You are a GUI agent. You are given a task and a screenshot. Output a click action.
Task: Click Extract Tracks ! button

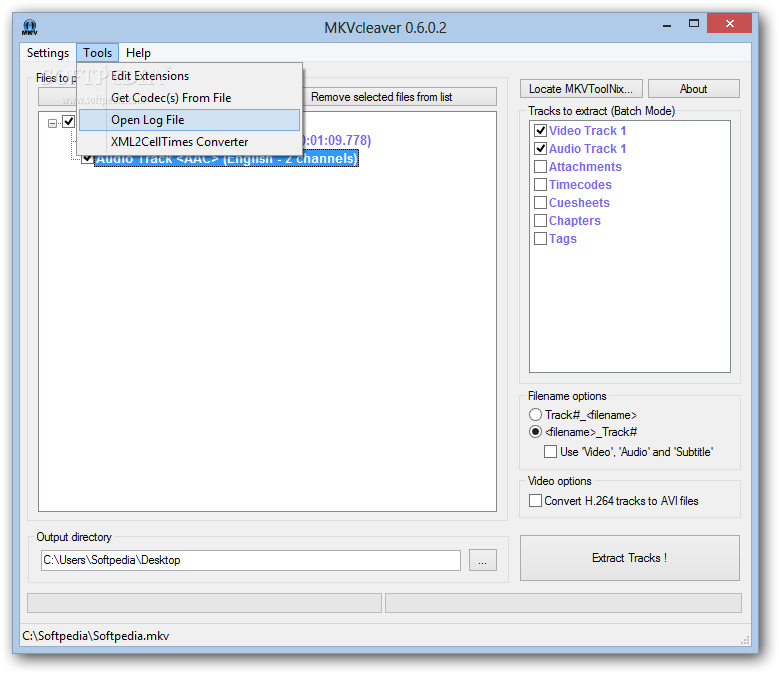tap(629, 558)
